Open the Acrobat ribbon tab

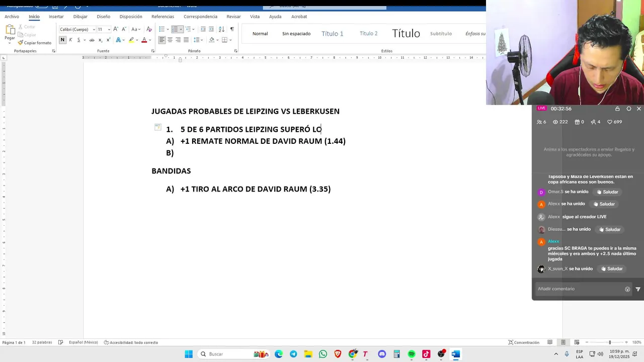(299, 17)
